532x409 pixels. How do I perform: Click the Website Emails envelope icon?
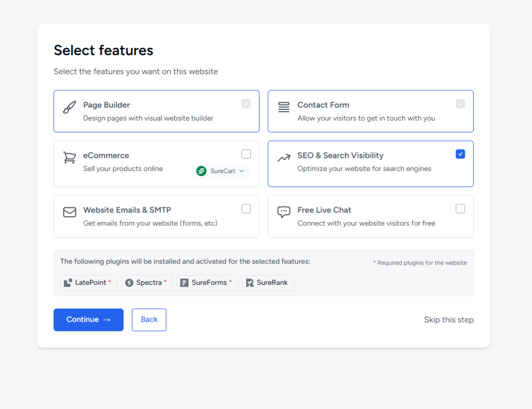[x=69, y=213]
